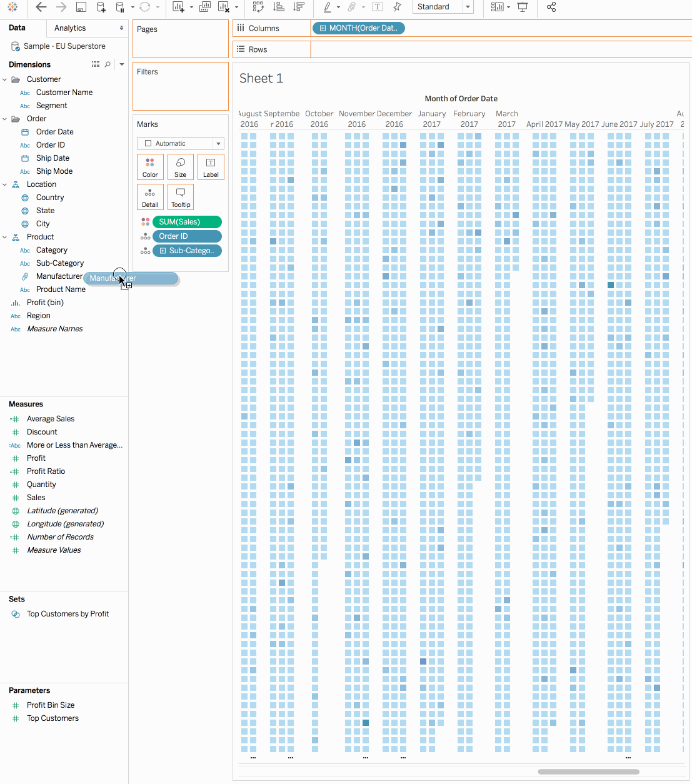Image resolution: width=692 pixels, height=784 pixels.
Task: Sort ascending toolbar icon
Action: pos(279,7)
